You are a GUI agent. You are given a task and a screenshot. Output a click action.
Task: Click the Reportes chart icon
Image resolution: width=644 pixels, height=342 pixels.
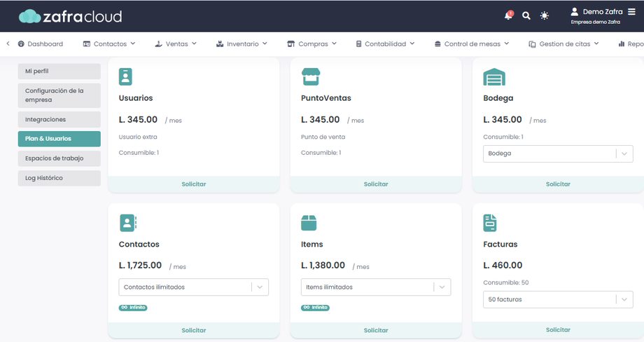point(622,44)
